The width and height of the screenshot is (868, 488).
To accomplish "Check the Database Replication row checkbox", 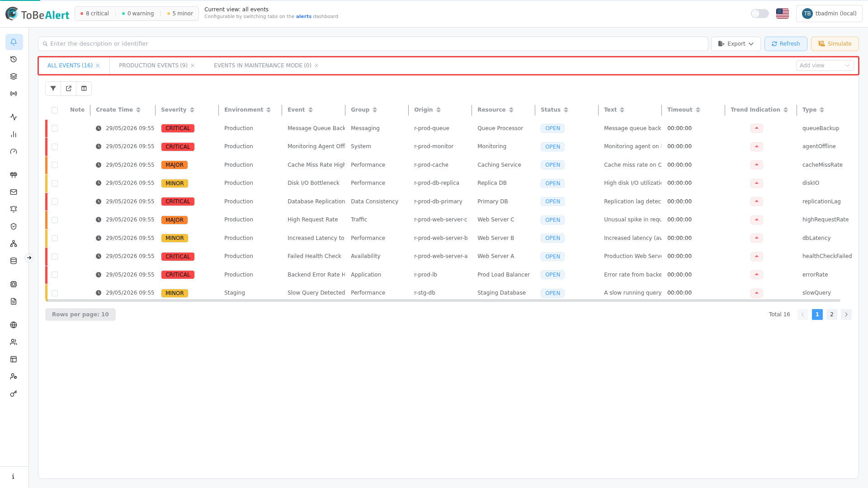I will pos(55,202).
